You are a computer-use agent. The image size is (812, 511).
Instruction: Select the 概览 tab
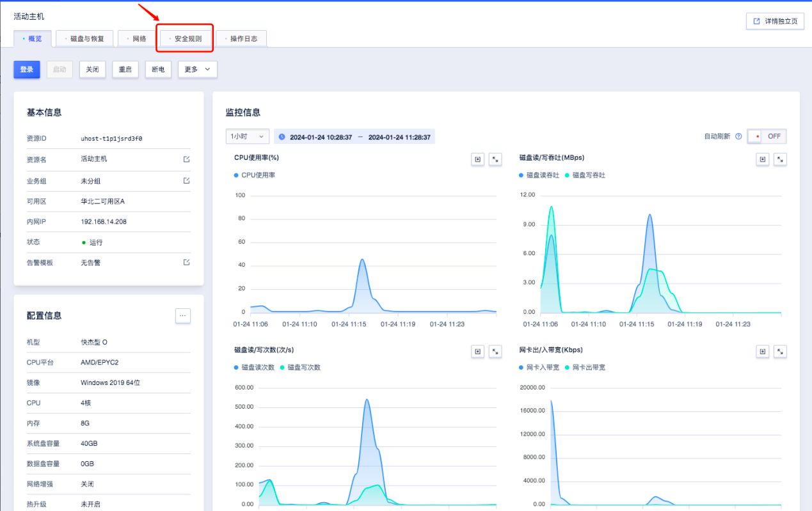(x=32, y=38)
